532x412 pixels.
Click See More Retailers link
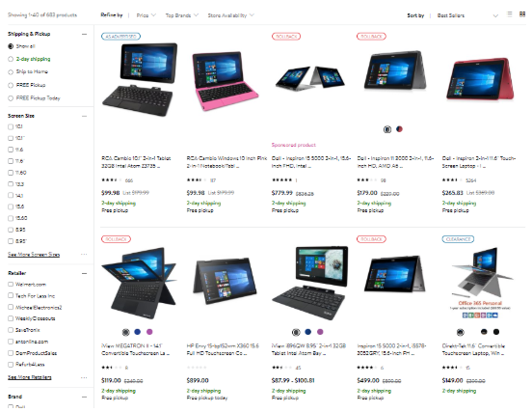click(x=30, y=377)
